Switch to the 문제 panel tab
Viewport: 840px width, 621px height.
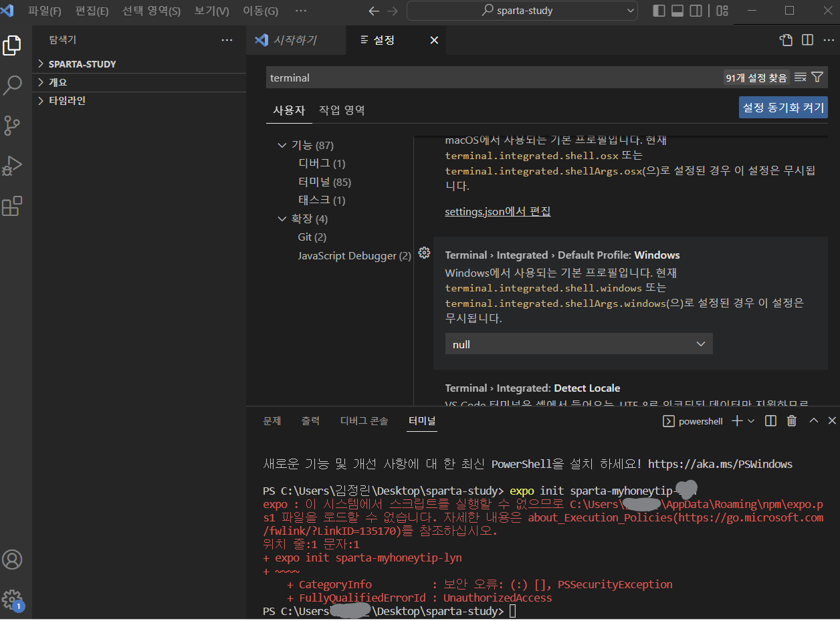click(x=272, y=420)
